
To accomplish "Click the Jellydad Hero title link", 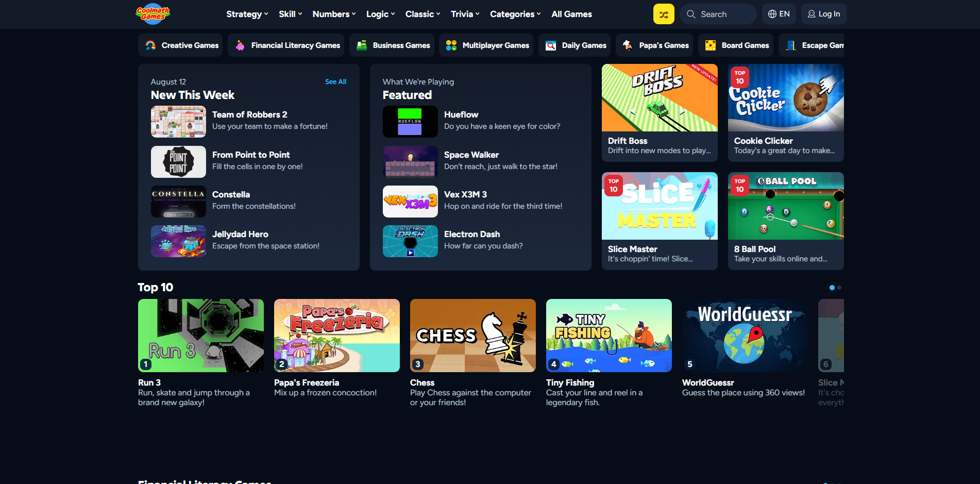I will [240, 234].
